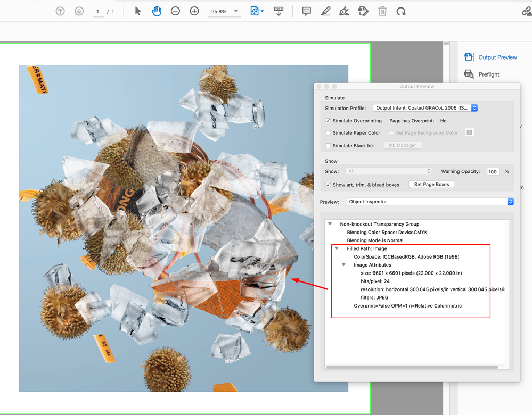Enable Simulate Black Ink checkbox
Viewport: 532px width, 415px height.
pyautogui.click(x=329, y=146)
